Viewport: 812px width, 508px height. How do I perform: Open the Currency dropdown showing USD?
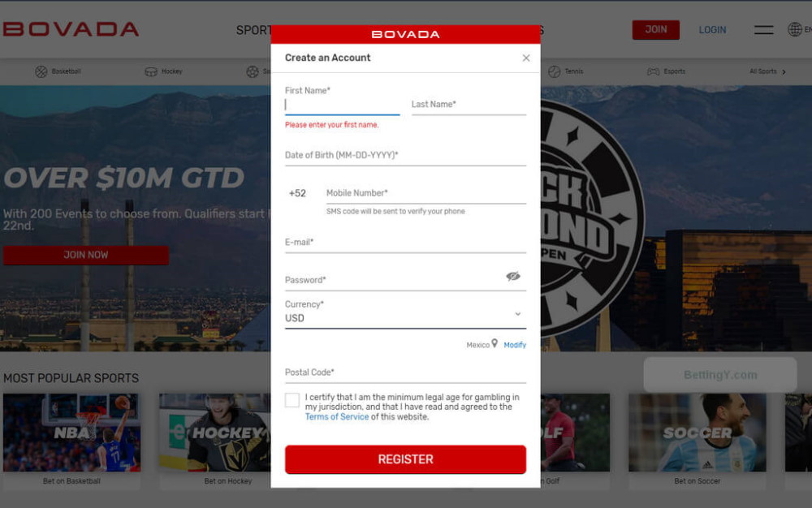click(518, 313)
